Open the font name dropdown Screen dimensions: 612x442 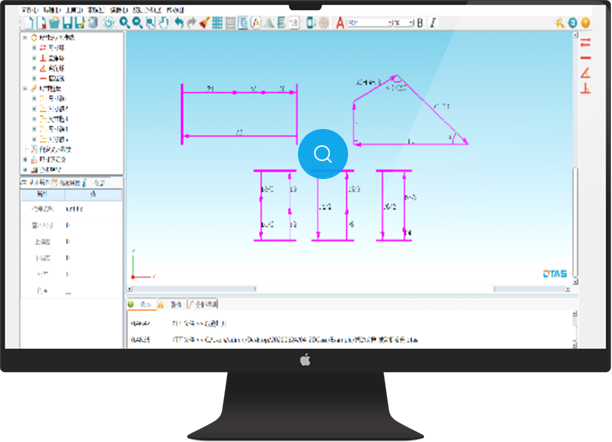tap(370, 22)
